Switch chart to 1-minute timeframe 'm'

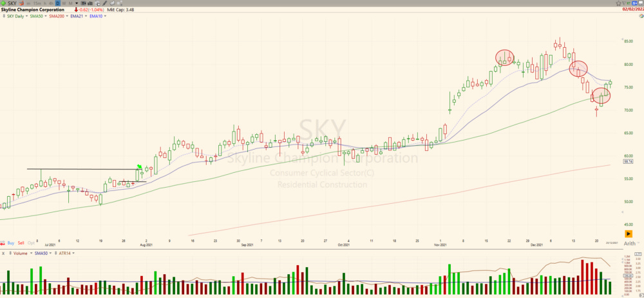click(x=28, y=3)
